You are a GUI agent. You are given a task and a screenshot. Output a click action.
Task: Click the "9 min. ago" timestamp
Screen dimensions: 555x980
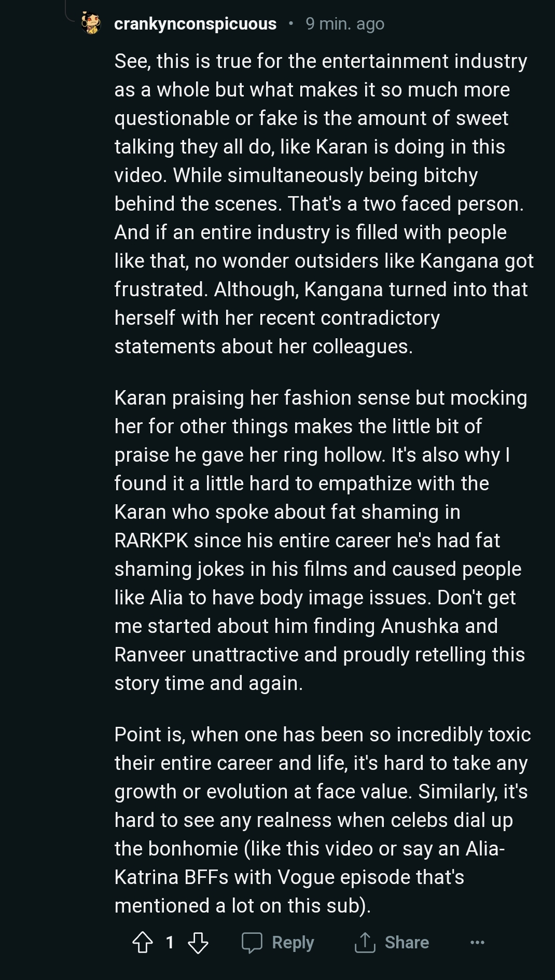coord(345,24)
